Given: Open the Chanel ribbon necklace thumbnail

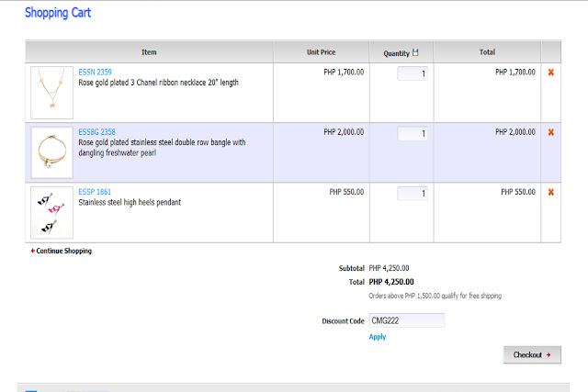Looking at the screenshot, I should pyautogui.click(x=51, y=92).
